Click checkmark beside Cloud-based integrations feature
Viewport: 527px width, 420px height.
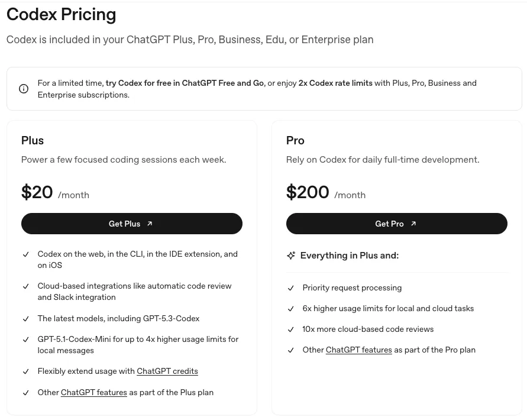point(25,286)
